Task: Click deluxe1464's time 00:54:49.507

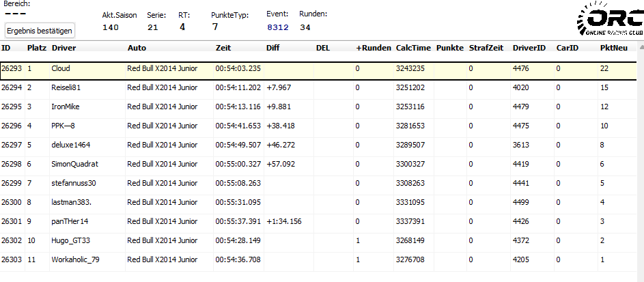Action: (238, 145)
